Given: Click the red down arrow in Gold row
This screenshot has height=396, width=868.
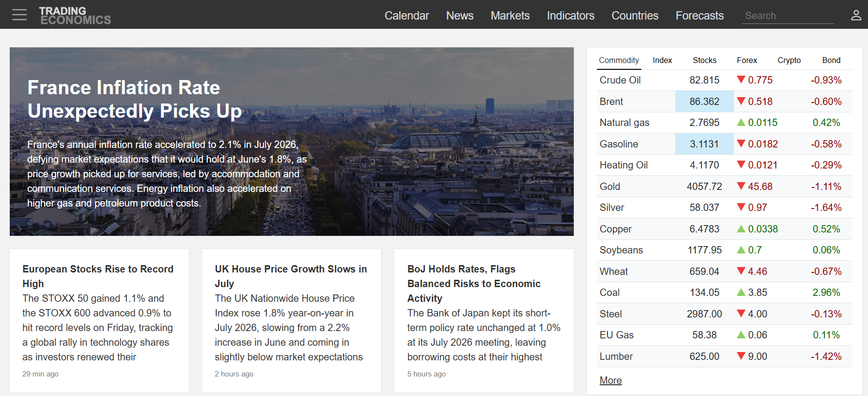Looking at the screenshot, I should pyautogui.click(x=741, y=186).
